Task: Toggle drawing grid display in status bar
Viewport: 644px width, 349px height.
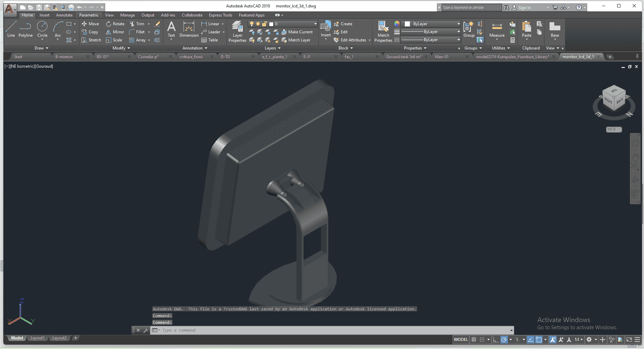Action: [x=474, y=340]
